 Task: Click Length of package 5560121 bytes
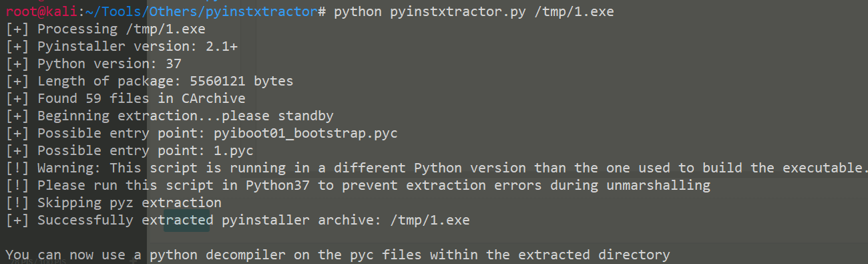pyautogui.click(x=150, y=81)
